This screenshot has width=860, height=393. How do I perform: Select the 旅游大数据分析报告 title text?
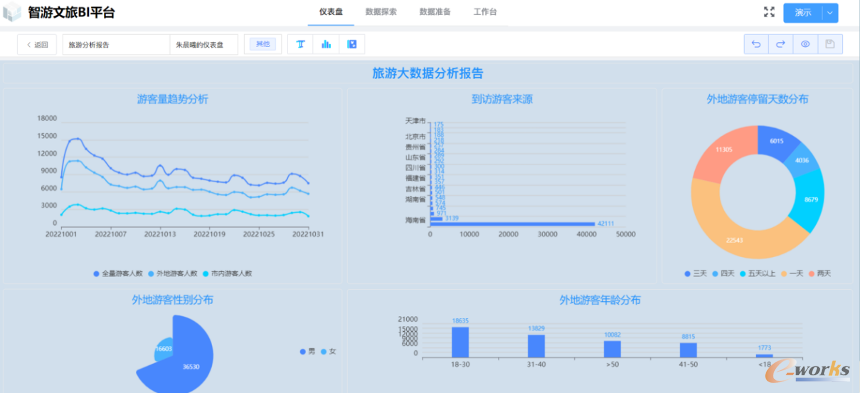(428, 73)
